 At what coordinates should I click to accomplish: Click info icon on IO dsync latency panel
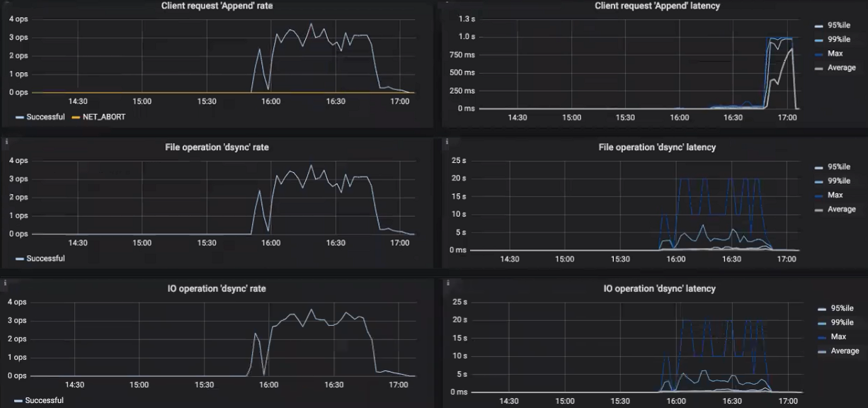tap(447, 283)
